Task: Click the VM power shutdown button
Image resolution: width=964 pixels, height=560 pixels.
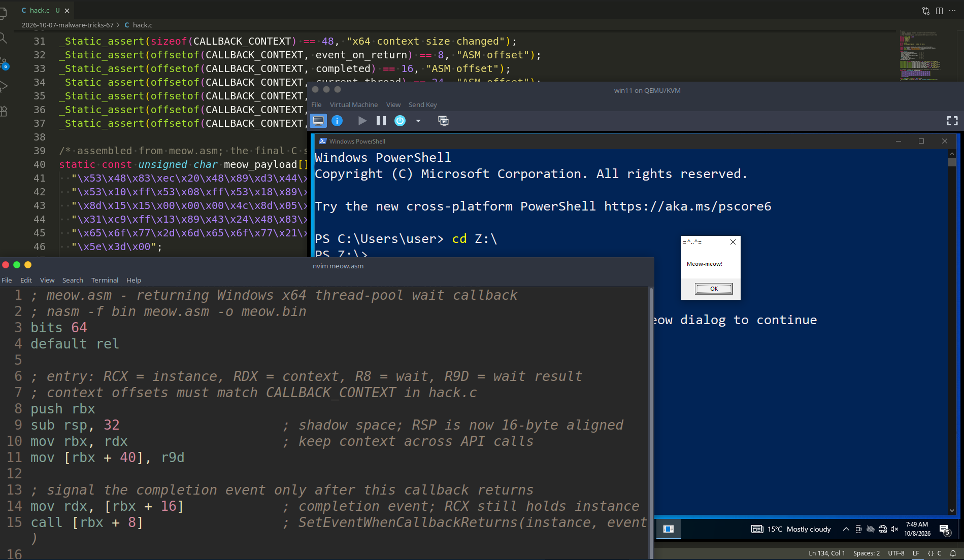Action: (400, 121)
